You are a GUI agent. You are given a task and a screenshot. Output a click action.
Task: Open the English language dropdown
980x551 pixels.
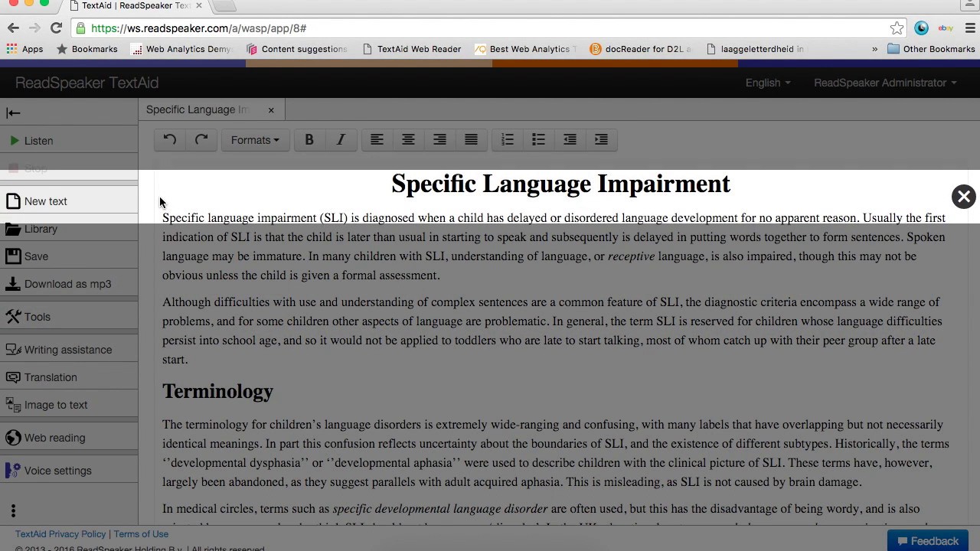click(x=768, y=83)
